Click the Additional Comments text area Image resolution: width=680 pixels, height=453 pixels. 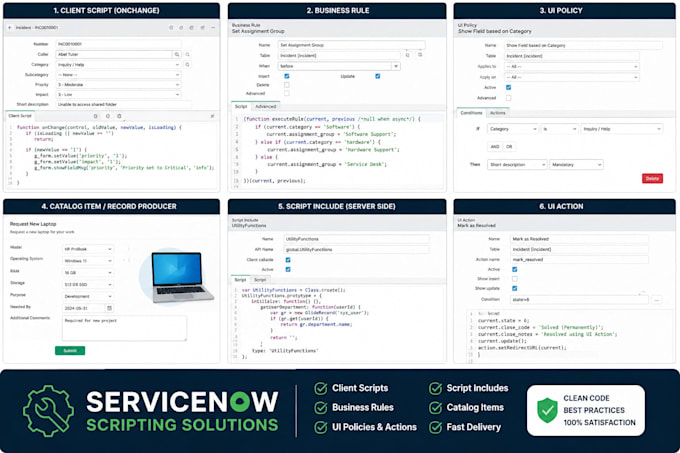click(124, 328)
